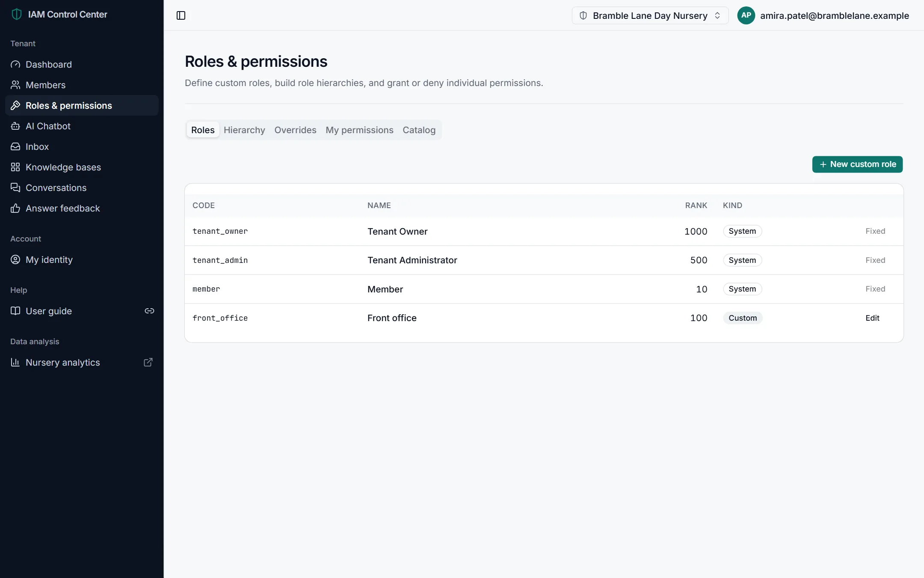The width and height of the screenshot is (924, 578).
Task: Click Fixed label in the Member row
Action: (x=875, y=289)
